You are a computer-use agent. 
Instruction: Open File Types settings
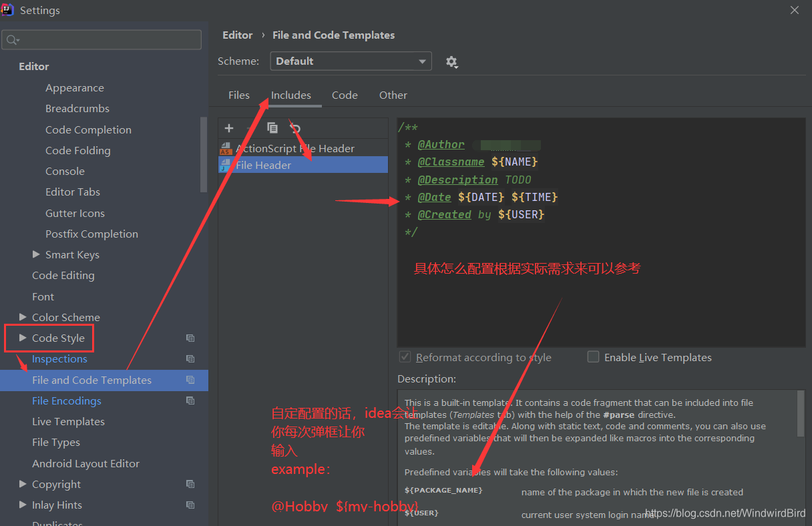click(x=56, y=443)
